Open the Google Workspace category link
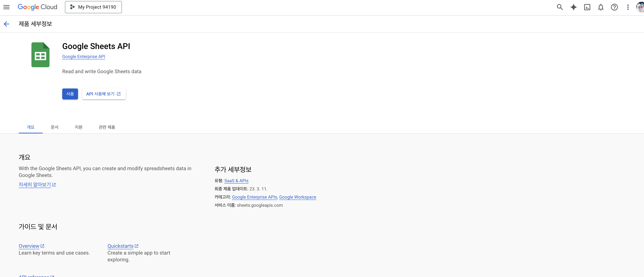Viewport: 644px width, 277px height. click(298, 197)
